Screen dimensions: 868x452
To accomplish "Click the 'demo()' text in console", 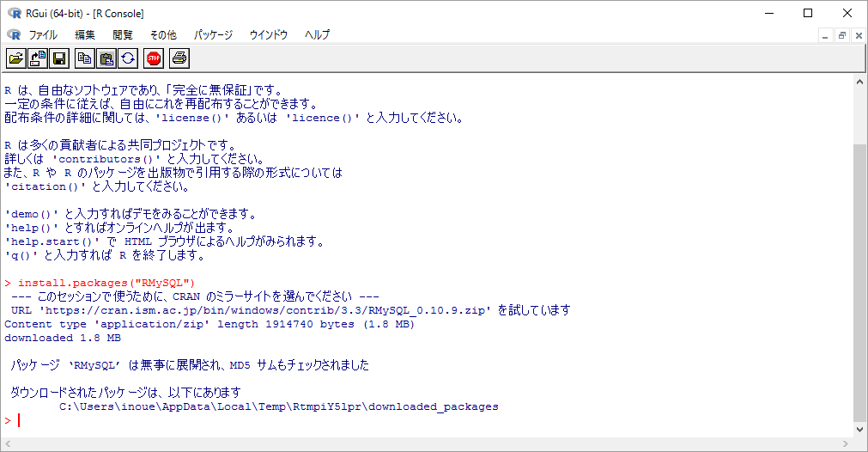I will [32, 214].
